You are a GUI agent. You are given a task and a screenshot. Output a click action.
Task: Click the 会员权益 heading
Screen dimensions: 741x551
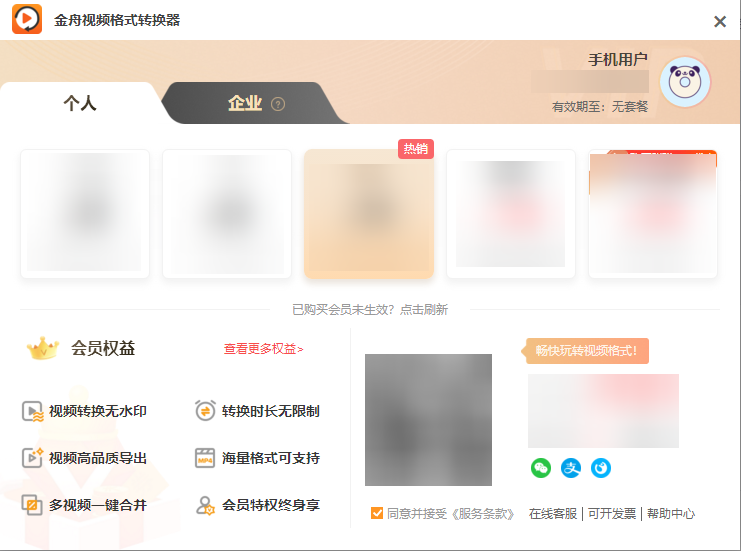tap(103, 348)
